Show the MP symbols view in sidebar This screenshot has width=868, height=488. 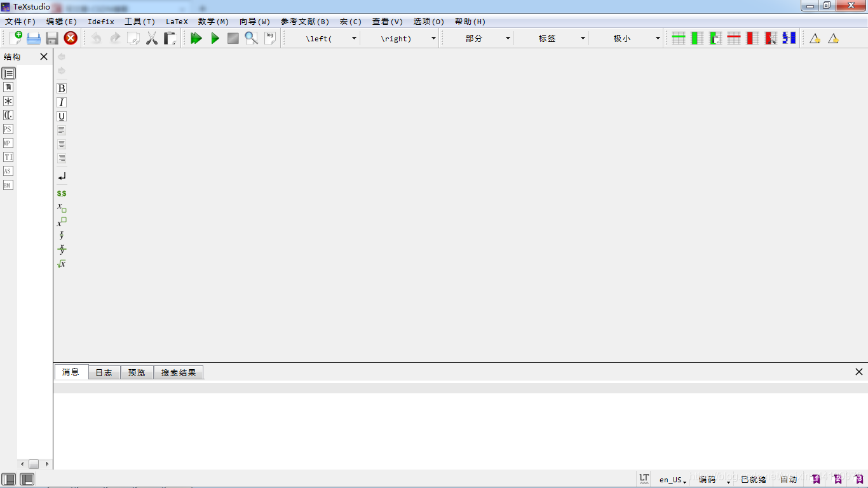[x=8, y=143]
